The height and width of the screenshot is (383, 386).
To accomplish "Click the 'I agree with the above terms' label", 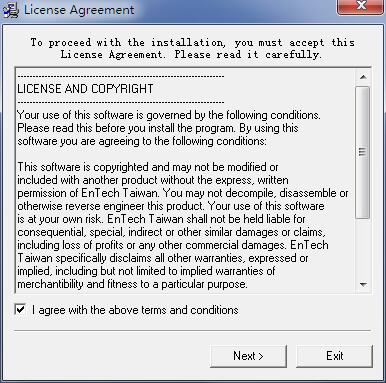I will (135, 310).
